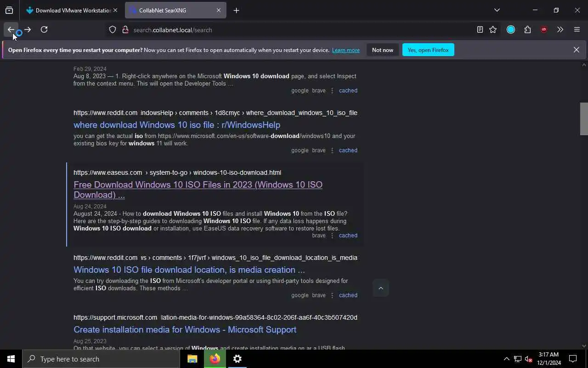This screenshot has width=588, height=368.
Task: Open network status tray icon
Action: pyautogui.click(x=518, y=359)
